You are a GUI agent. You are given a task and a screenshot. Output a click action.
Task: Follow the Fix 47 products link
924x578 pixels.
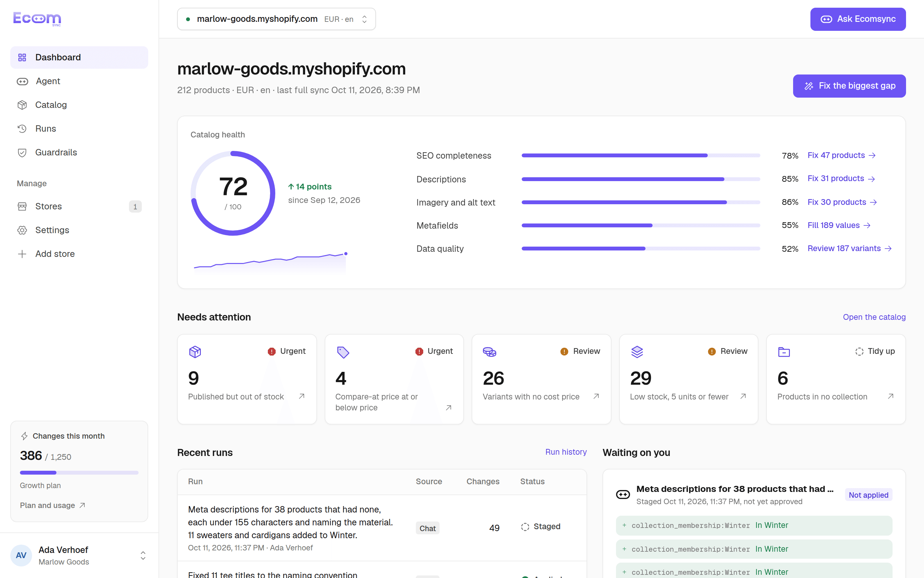tap(842, 156)
